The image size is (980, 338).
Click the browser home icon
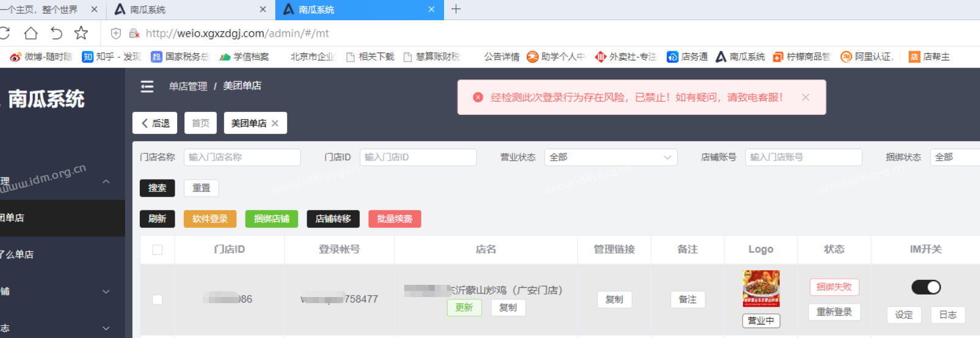31,34
